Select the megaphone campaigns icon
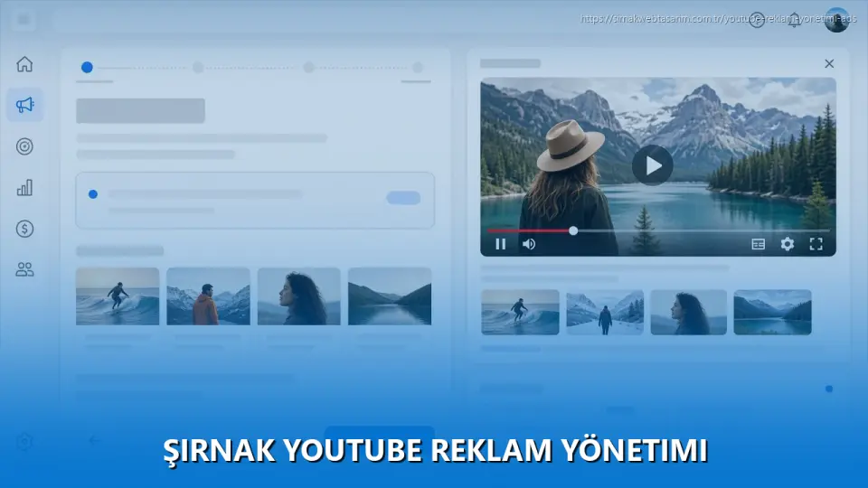868x488 pixels. click(24, 105)
